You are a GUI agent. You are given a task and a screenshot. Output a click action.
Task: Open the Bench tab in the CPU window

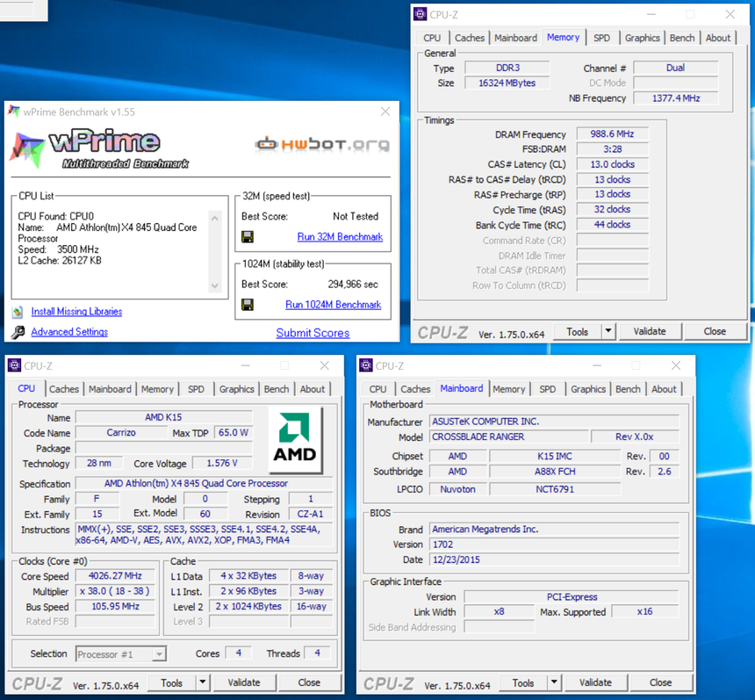click(277, 388)
